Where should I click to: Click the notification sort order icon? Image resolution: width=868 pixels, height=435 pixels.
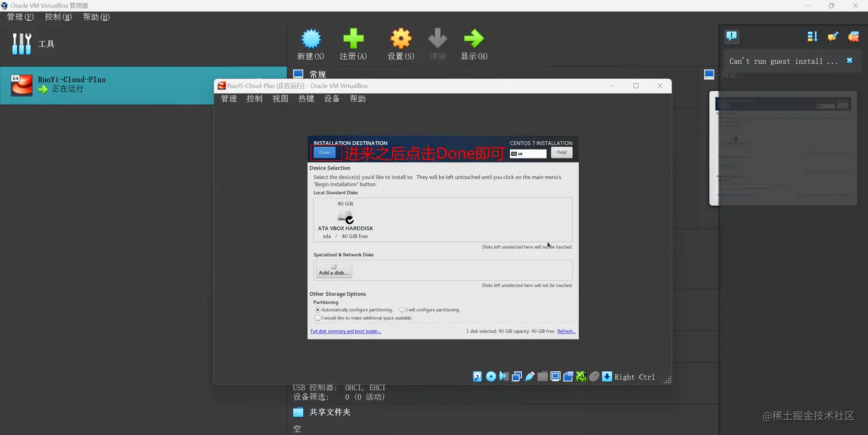coord(812,37)
